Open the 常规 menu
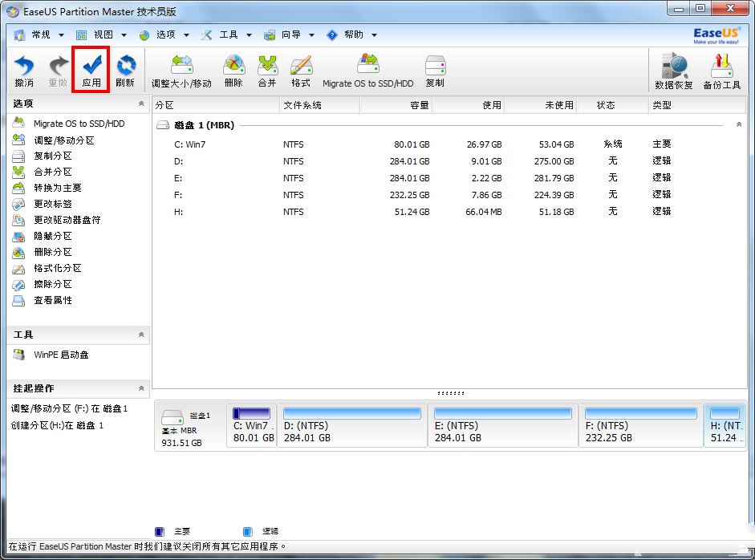755x560 pixels. (x=39, y=34)
